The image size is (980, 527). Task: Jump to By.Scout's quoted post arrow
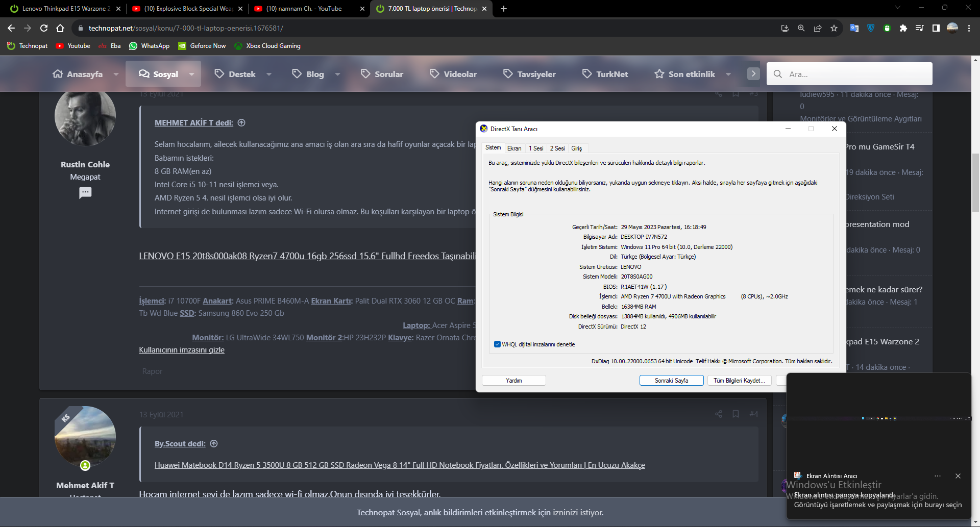tap(214, 443)
